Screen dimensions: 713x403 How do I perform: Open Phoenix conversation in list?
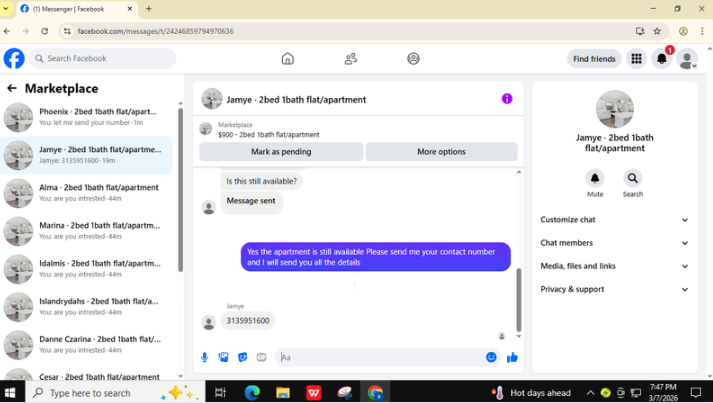click(86, 117)
